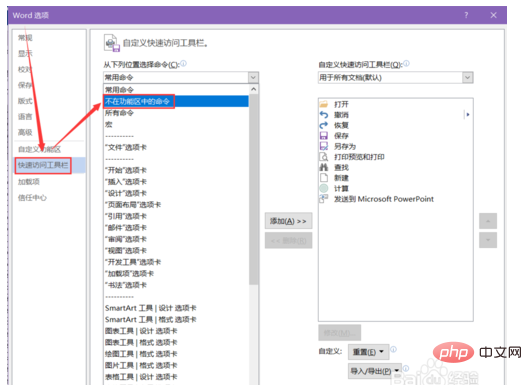Open the 重置(E) dropdown button
This screenshot has width=532, height=385.
pyautogui.click(x=368, y=352)
